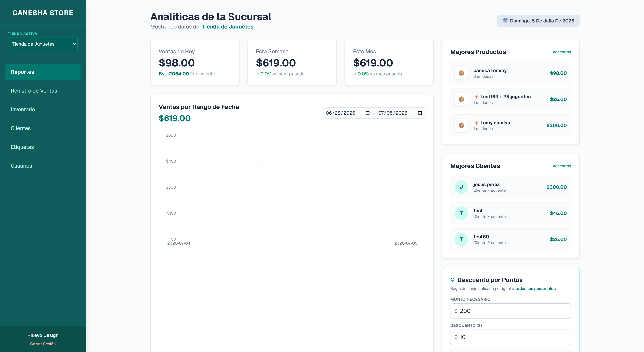Click box icon for tomy camisa
644x352 pixels.
[461, 125]
